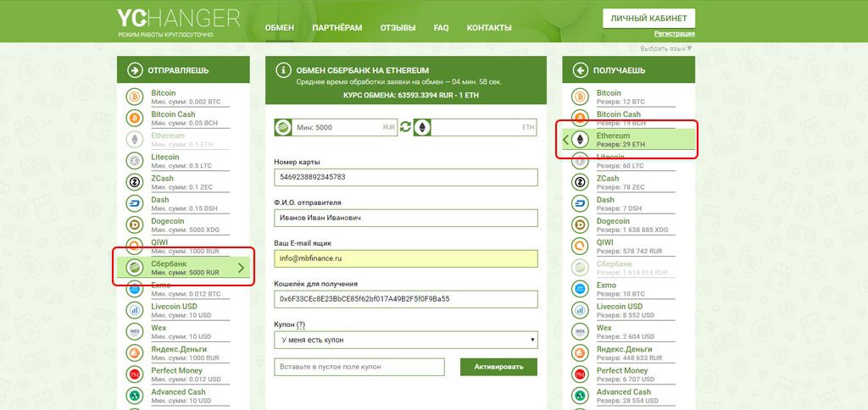This screenshot has height=410, width=868.
Task: Click the Ethereum icon in receive list
Action: 580,140
